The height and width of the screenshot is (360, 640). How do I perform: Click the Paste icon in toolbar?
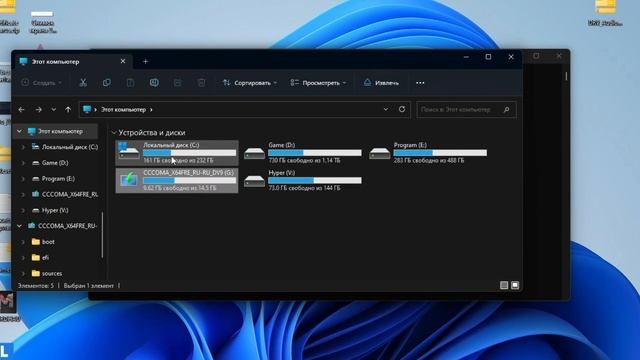click(130, 83)
